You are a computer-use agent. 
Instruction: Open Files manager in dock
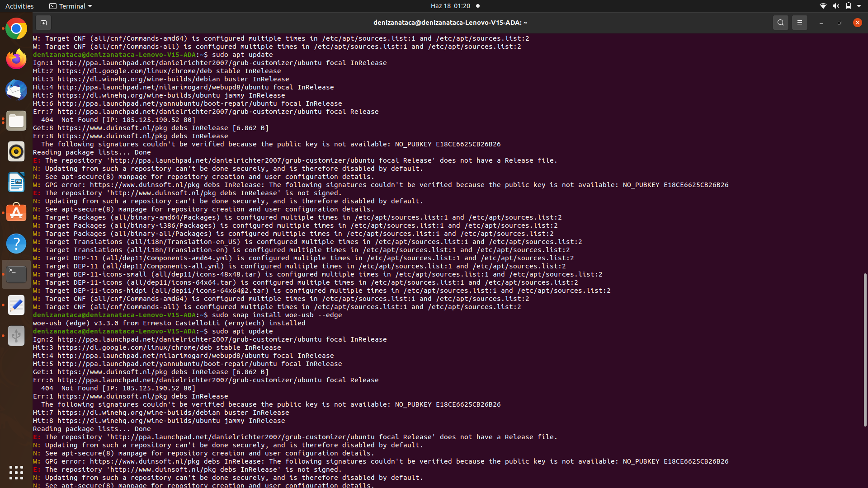click(x=16, y=121)
